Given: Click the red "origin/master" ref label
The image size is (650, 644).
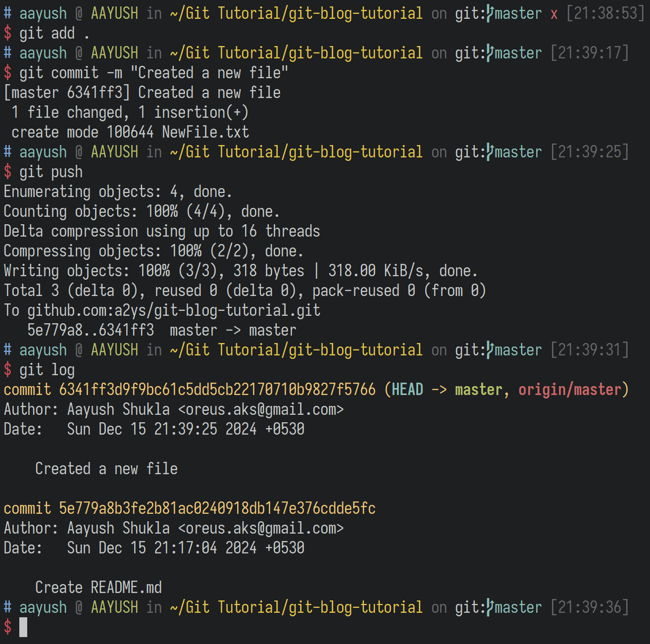Looking at the screenshot, I should click(x=570, y=390).
